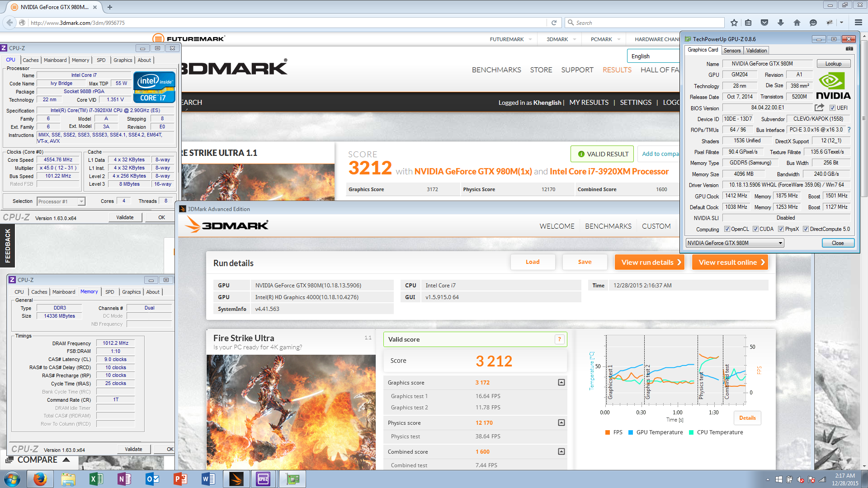Click the Bus Interface question mark in GPU-Z
The width and height of the screenshot is (868, 488).
tap(849, 130)
